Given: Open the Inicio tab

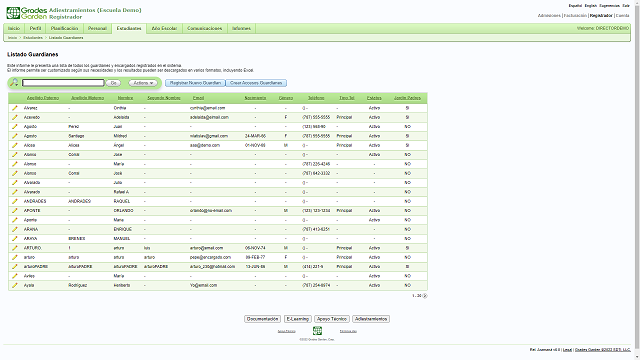Looking at the screenshot, I should click(x=14, y=29).
